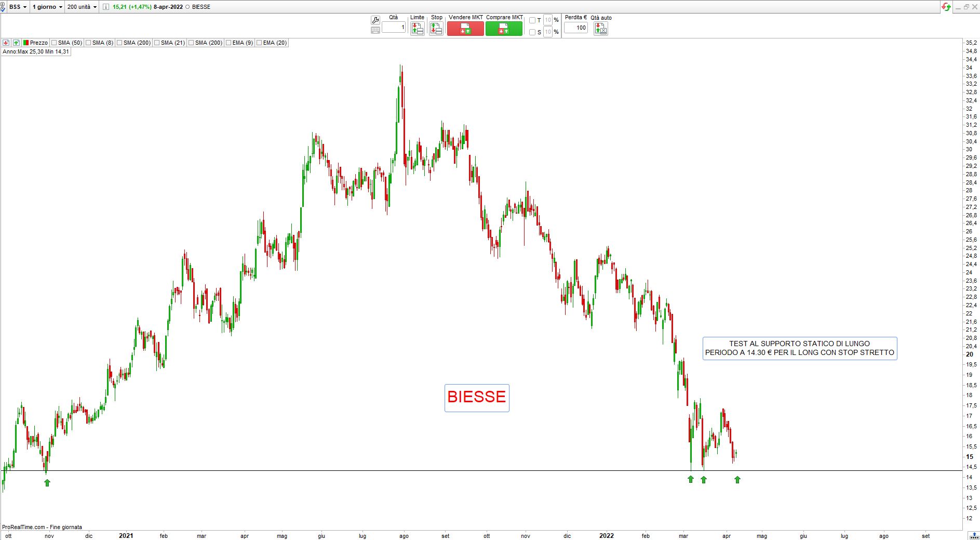Open the wrench settings icon
The height and width of the screenshot is (540, 980).
click(375, 20)
